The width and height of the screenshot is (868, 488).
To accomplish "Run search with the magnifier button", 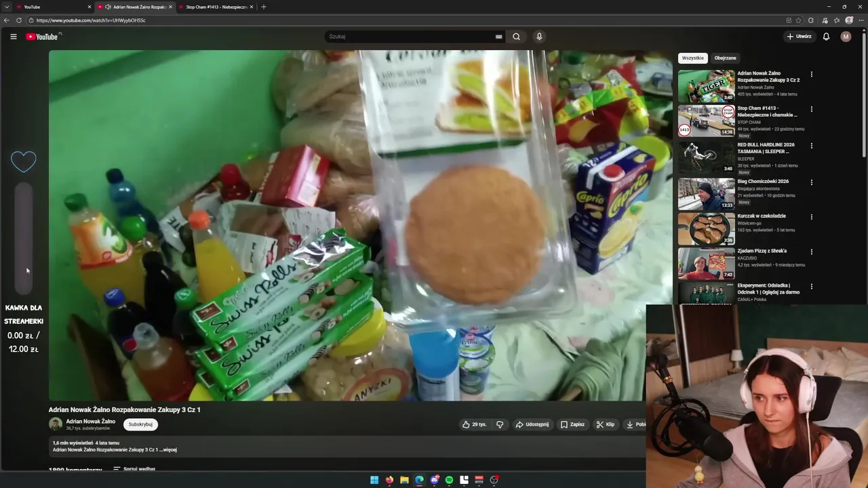I will click(516, 37).
